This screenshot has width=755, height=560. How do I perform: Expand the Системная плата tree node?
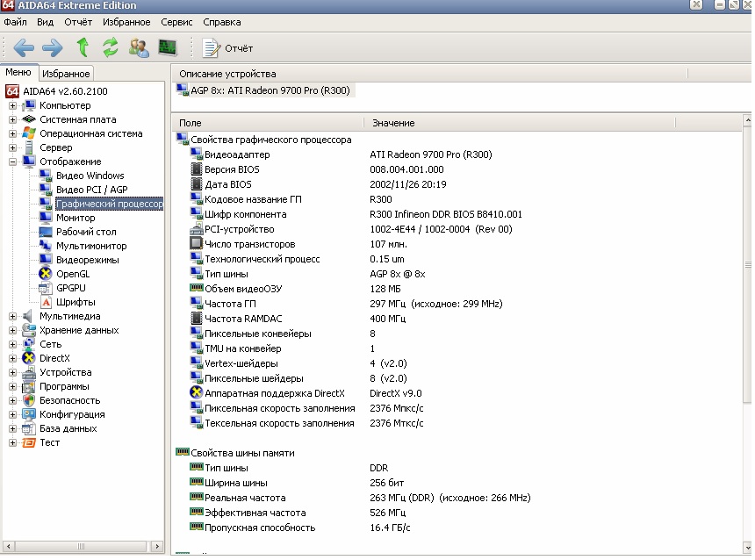coord(12,119)
